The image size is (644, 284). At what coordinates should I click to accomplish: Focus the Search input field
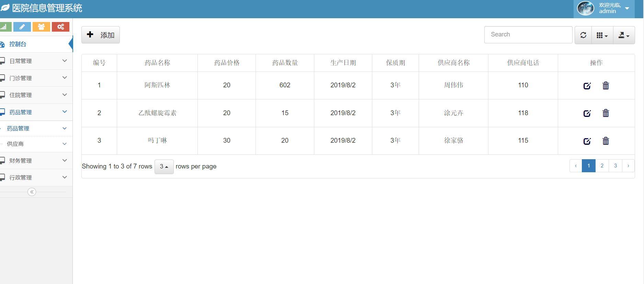click(528, 35)
